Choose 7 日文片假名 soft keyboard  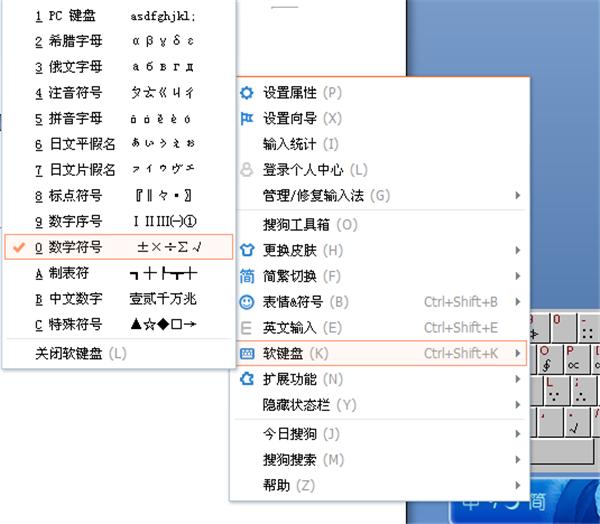[x=119, y=170]
